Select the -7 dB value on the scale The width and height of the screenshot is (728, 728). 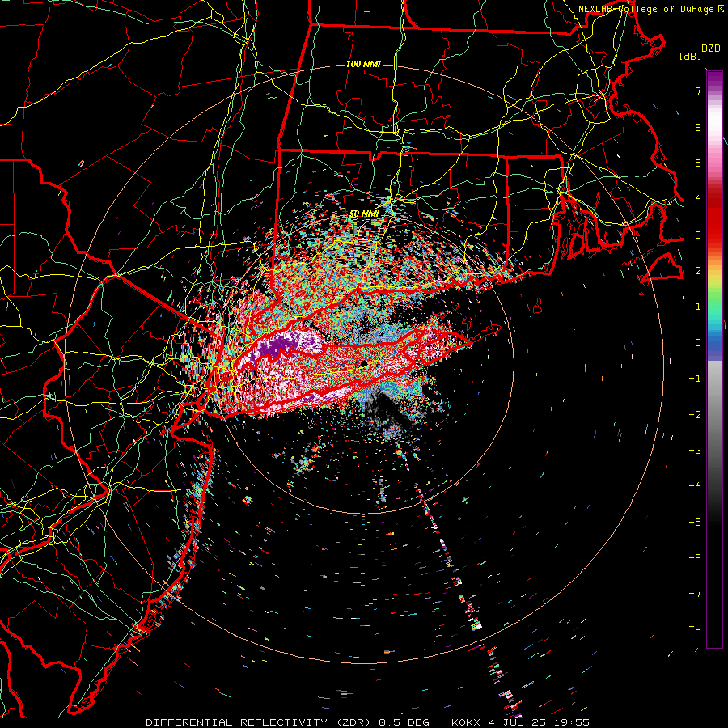pyautogui.click(x=695, y=594)
